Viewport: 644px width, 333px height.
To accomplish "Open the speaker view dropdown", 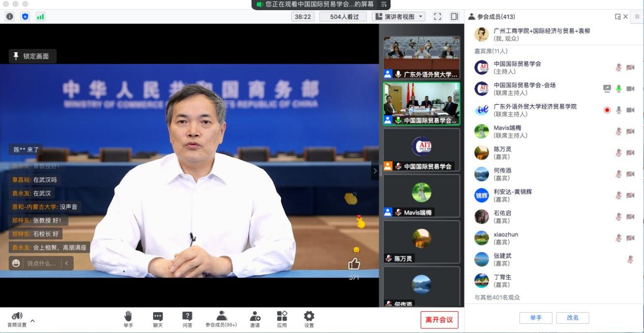I will pyautogui.click(x=398, y=16).
